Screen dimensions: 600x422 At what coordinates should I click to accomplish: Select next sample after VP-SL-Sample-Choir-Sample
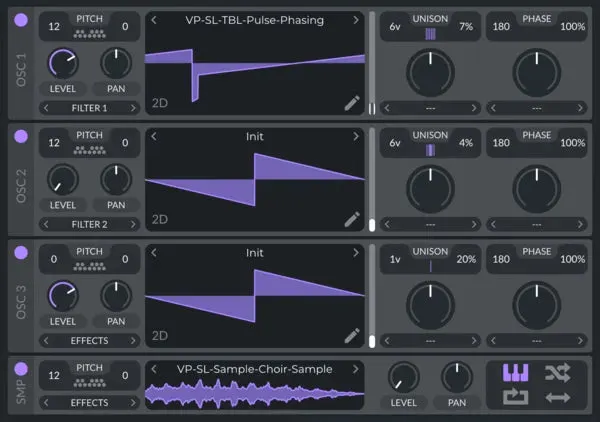point(356,369)
